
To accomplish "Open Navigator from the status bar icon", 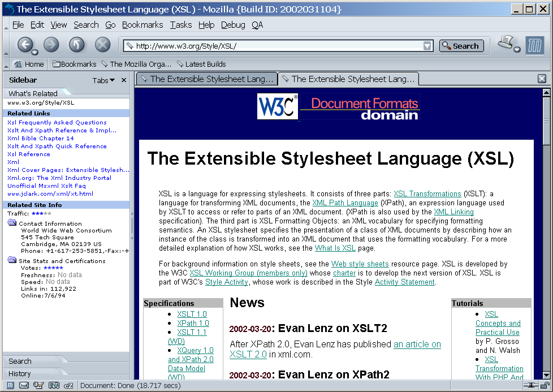I will coord(10,385).
